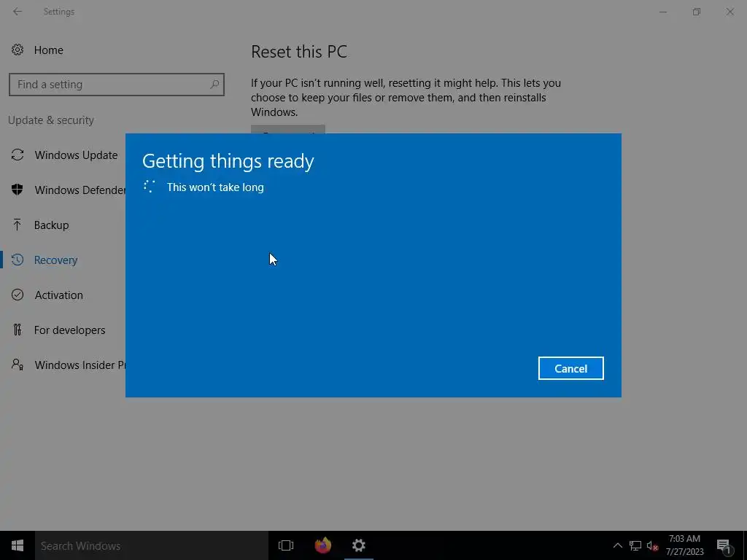Open the clock showing 7:03 AM
The height and width of the screenshot is (560, 747).
pos(684,545)
